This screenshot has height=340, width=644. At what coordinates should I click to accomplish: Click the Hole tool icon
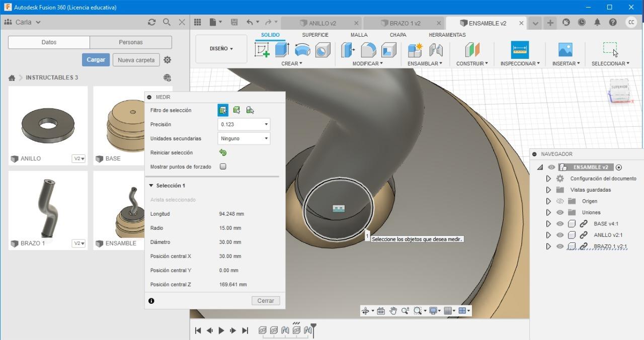click(x=323, y=50)
